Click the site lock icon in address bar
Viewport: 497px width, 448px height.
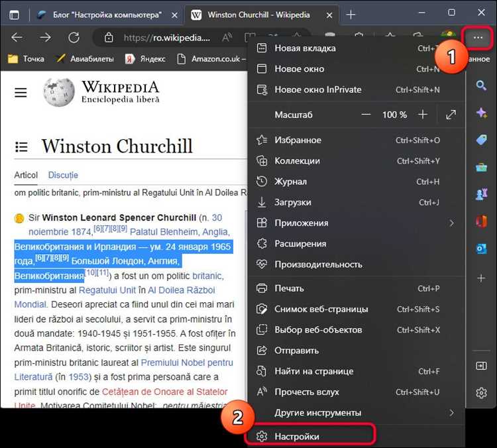(x=109, y=38)
